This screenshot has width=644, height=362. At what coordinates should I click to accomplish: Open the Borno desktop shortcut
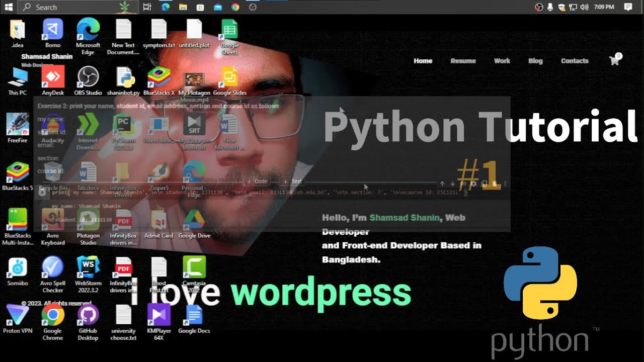pyautogui.click(x=53, y=33)
